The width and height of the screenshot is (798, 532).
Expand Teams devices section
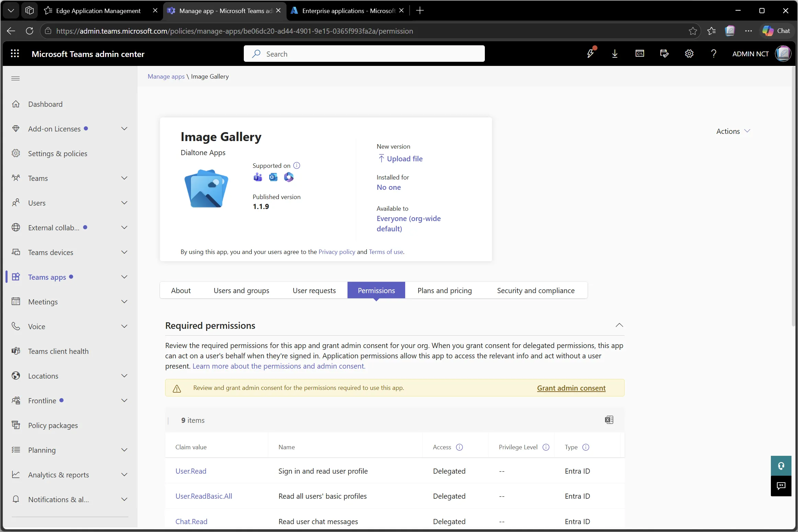pos(124,252)
